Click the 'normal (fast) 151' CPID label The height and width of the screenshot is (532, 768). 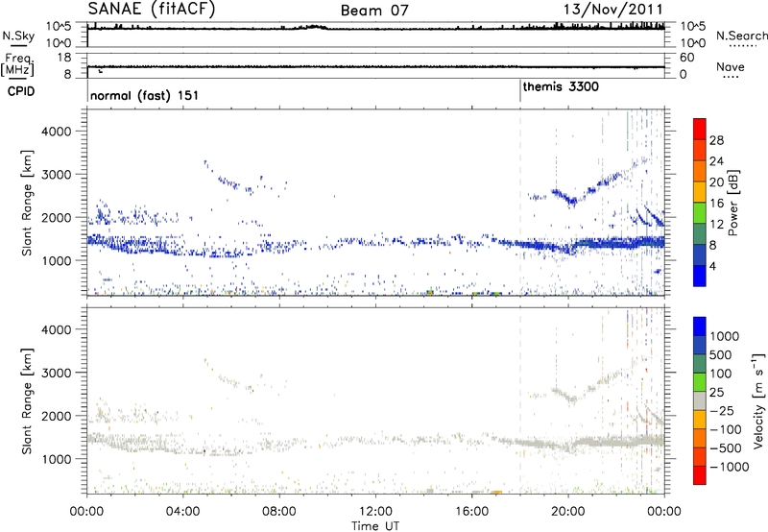pyautogui.click(x=145, y=95)
